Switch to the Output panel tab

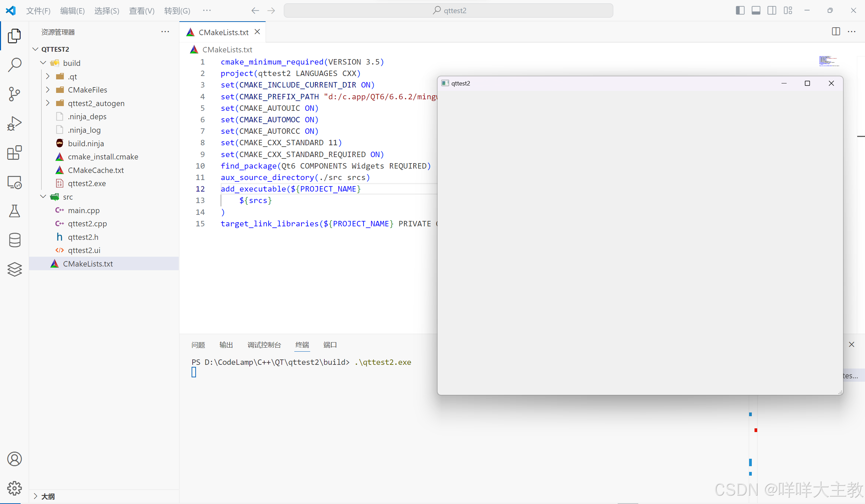coord(226,345)
